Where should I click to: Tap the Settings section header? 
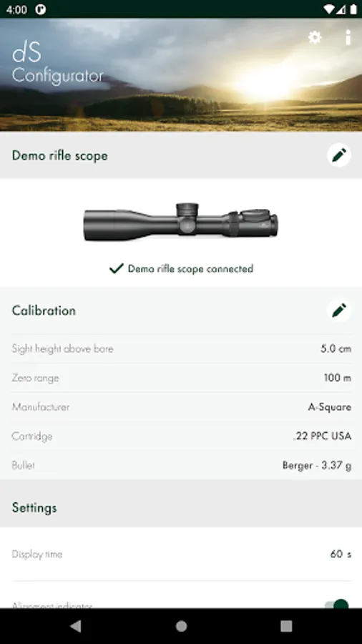point(34,507)
